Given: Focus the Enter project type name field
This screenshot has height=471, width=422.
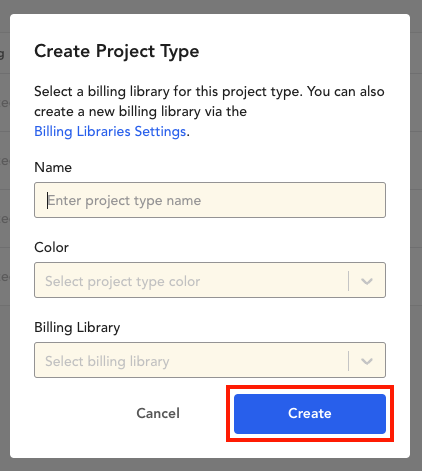Looking at the screenshot, I should pyautogui.click(x=210, y=200).
